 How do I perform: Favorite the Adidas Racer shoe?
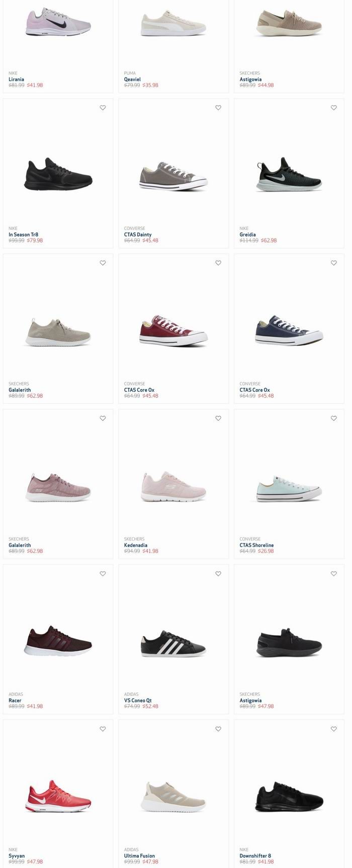coord(103,574)
